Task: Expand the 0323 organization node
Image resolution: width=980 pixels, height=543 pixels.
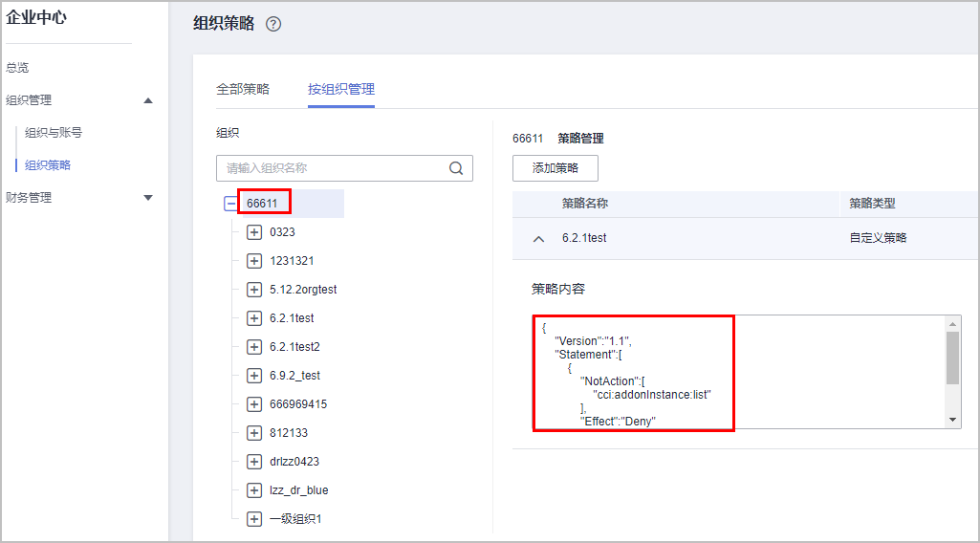Action: coord(254,232)
